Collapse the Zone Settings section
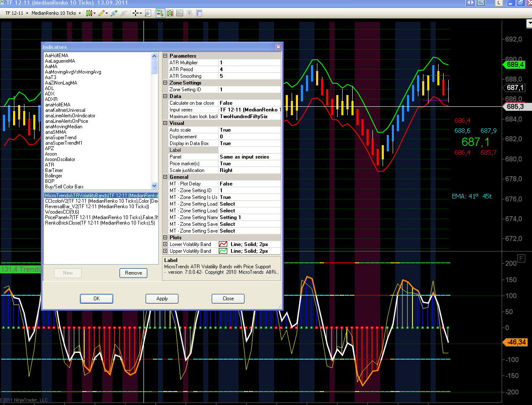Screen dimensions: 532x405 click(165, 82)
